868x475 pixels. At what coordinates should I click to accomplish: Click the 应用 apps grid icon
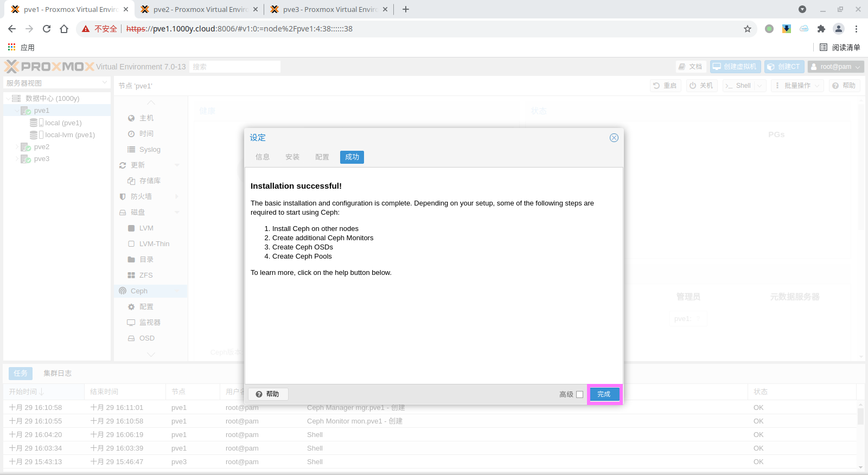point(11,47)
